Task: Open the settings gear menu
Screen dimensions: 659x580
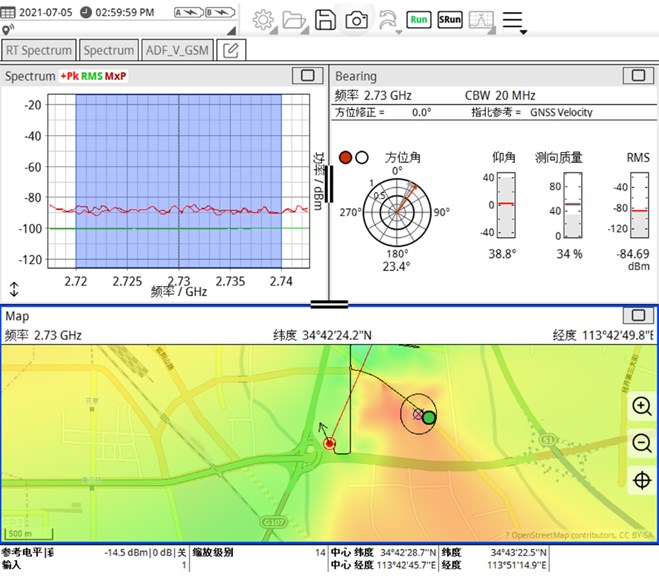Action: pos(263,20)
